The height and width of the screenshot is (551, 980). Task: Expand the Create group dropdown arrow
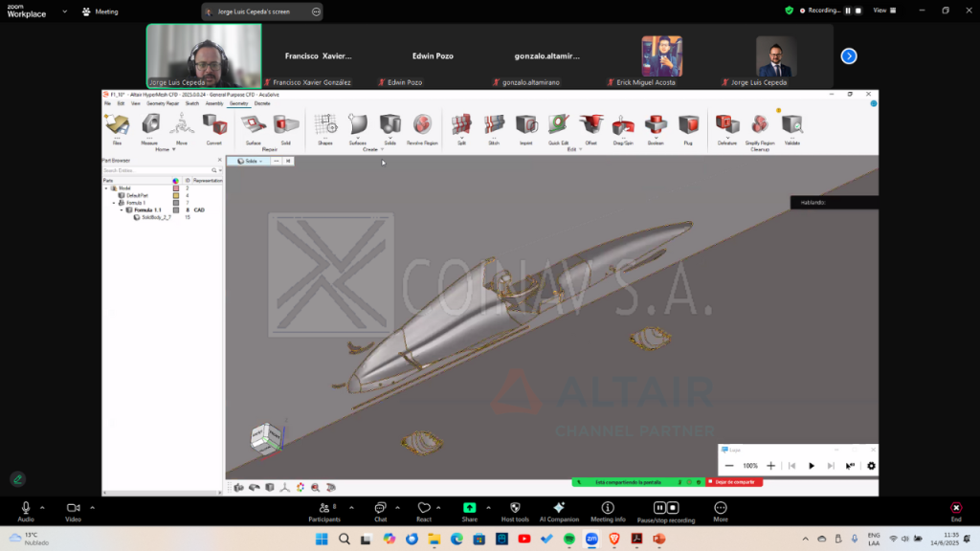click(x=382, y=150)
